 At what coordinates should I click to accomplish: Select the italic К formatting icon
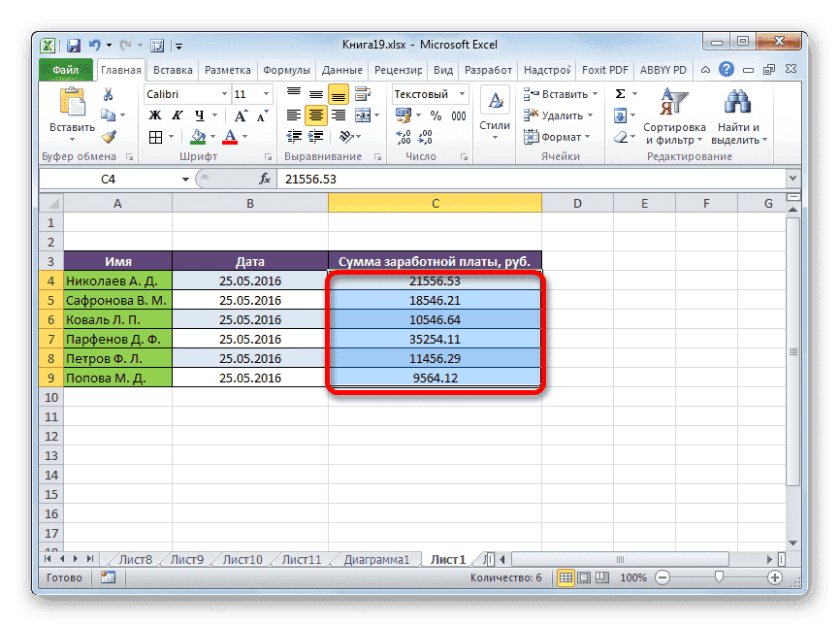[x=178, y=115]
